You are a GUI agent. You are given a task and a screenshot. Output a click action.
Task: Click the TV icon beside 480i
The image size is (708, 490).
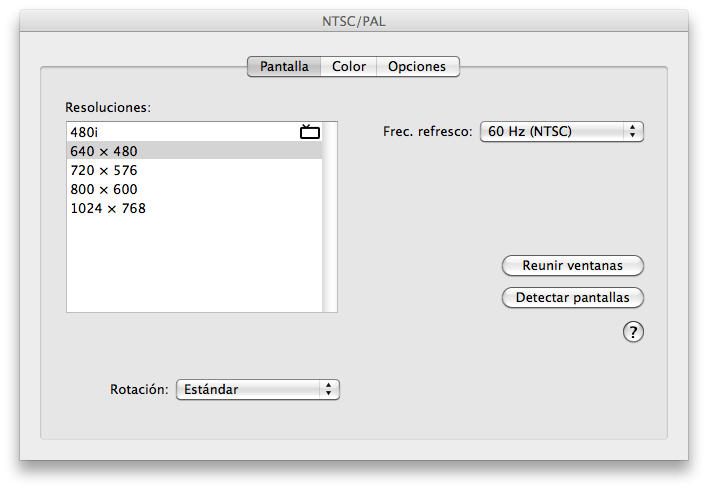[x=310, y=131]
